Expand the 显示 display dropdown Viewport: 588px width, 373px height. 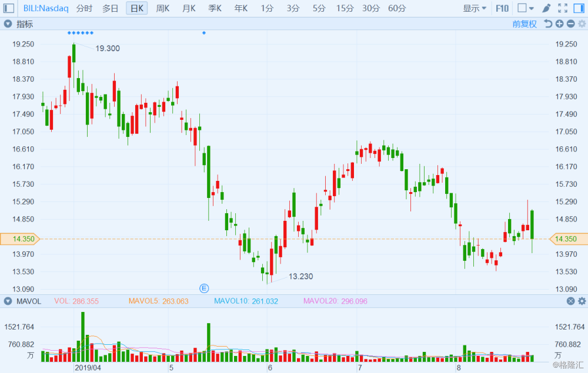pyautogui.click(x=475, y=8)
